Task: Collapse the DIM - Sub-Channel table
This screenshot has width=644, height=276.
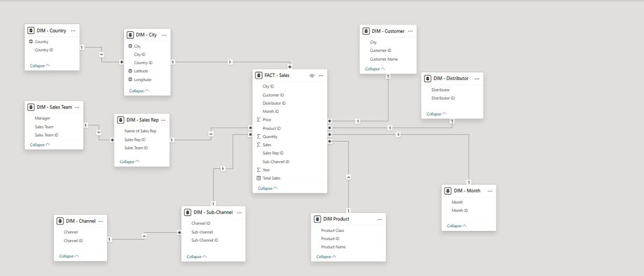Action: click(197, 257)
